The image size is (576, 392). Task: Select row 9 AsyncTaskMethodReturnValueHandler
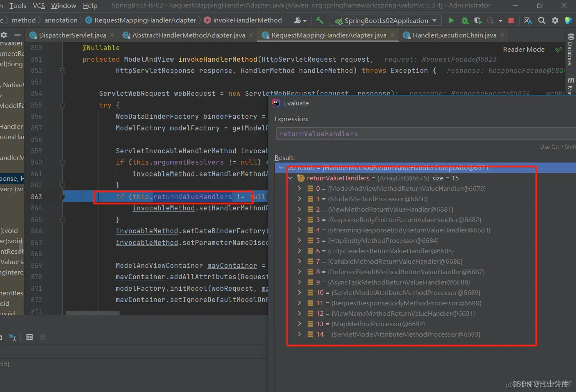coord(425,282)
